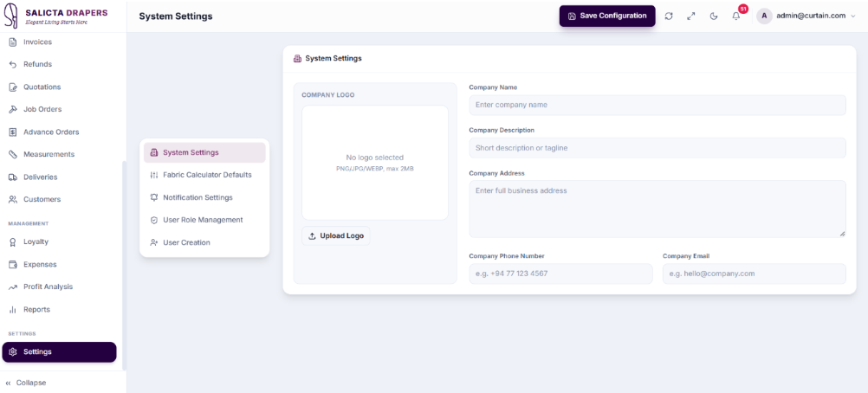Toggle fullscreen with the expand arrows icon
The height and width of the screenshot is (393, 868).
691,16
